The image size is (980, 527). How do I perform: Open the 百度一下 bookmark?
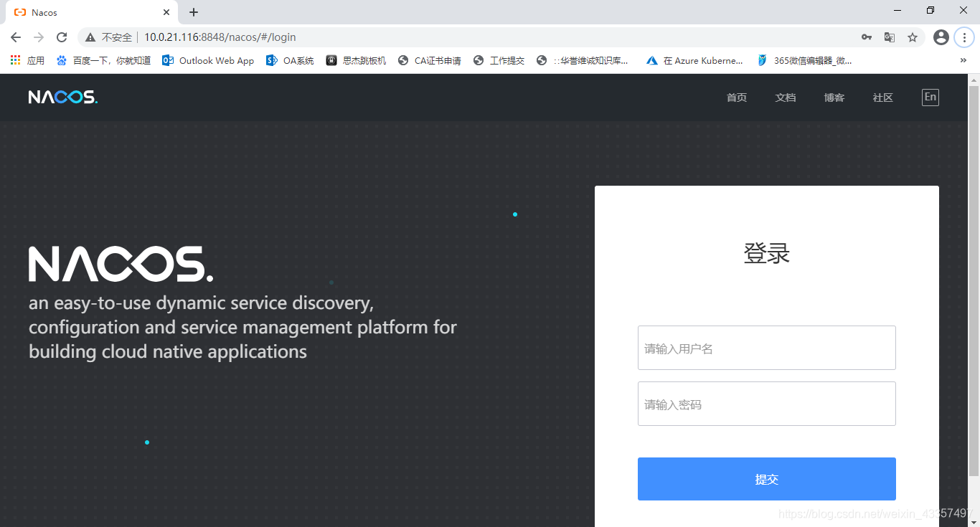pyautogui.click(x=103, y=61)
